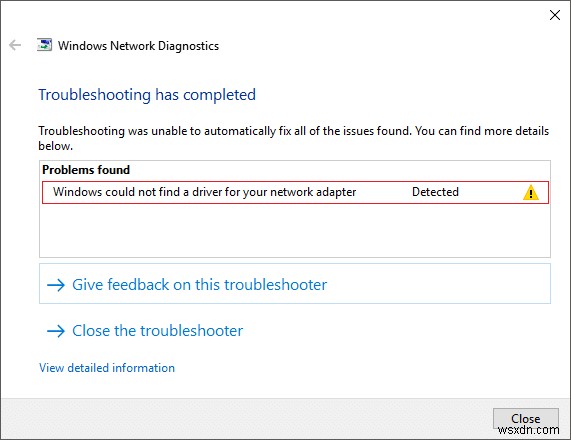The width and height of the screenshot is (571, 440).
Task: Click the yellow warning triangle icon
Action: 531,192
